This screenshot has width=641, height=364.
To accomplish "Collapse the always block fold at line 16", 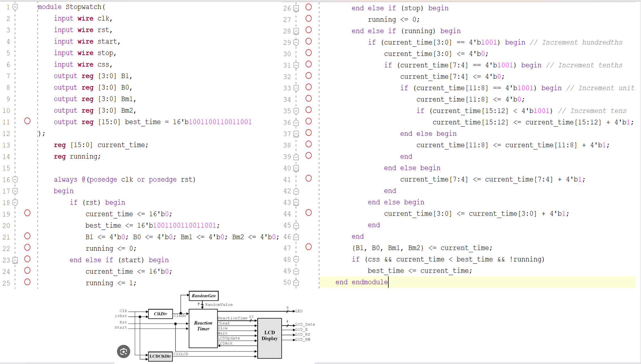I will tap(15, 179).
